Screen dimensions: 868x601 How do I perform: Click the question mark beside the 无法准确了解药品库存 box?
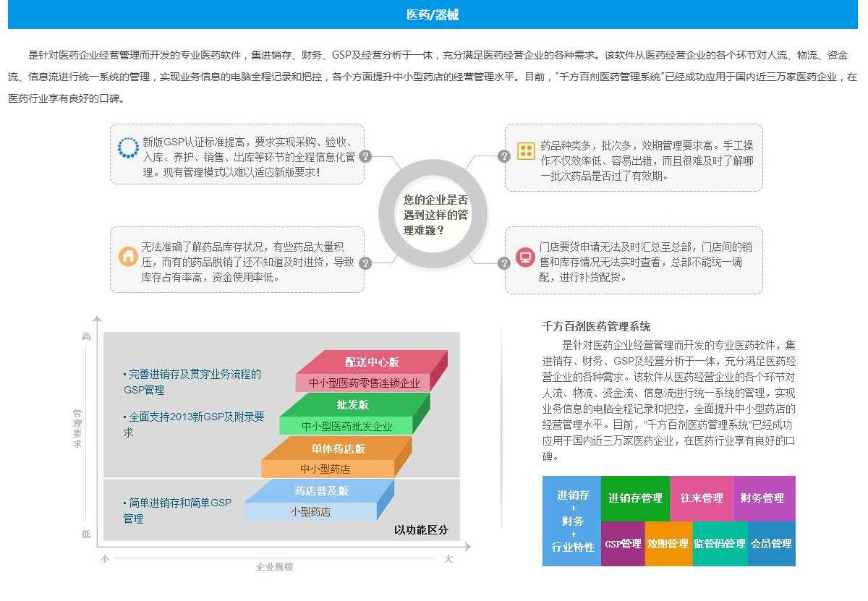[x=365, y=263]
